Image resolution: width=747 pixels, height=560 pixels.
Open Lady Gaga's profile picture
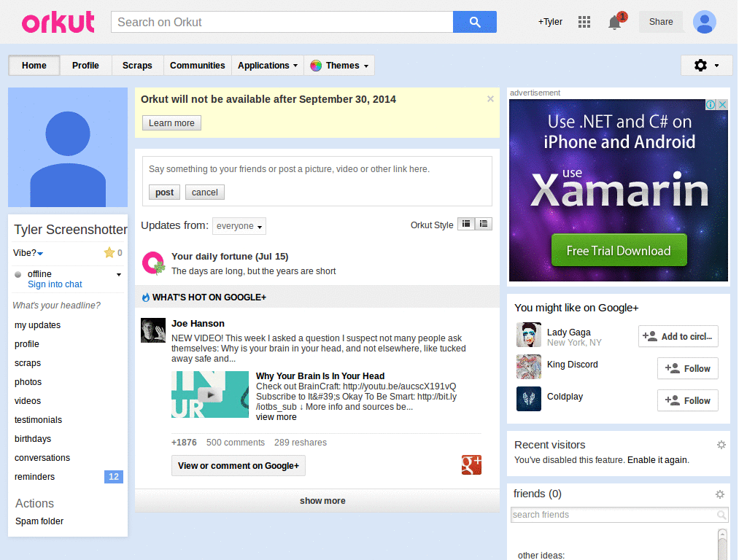529,334
